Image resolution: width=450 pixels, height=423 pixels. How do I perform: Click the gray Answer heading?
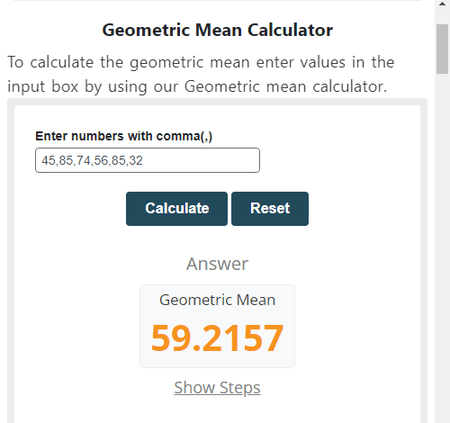[x=217, y=264]
